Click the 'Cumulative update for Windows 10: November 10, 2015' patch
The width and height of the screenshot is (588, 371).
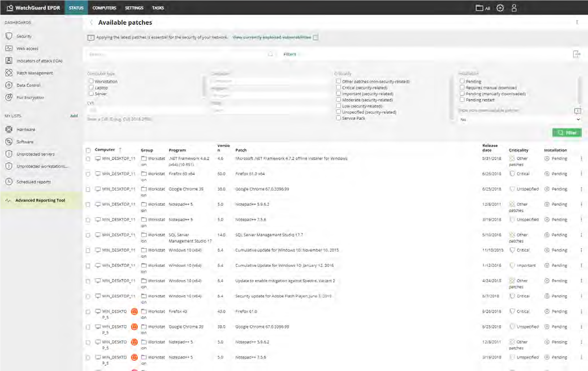(287, 250)
